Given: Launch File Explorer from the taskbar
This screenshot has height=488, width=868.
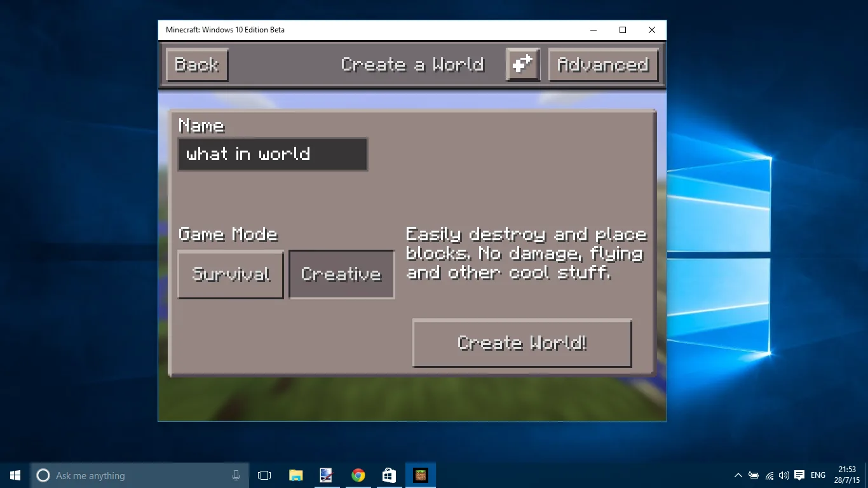Looking at the screenshot, I should click(295, 475).
